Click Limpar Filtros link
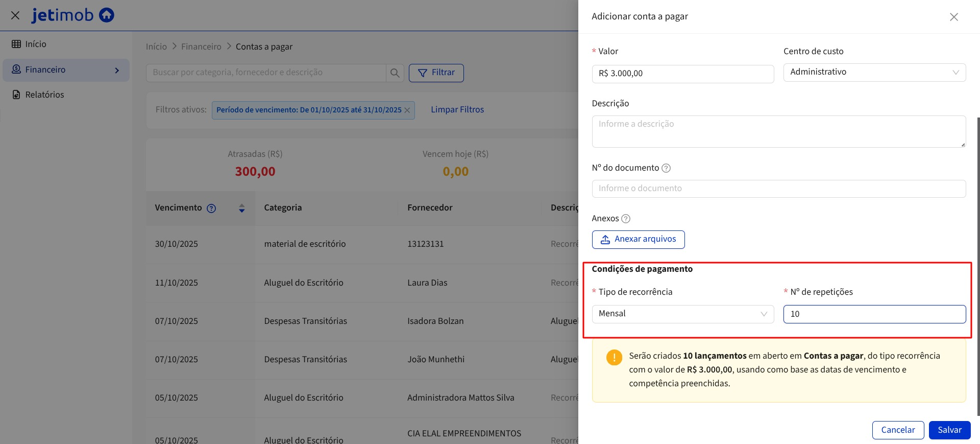 (x=457, y=110)
